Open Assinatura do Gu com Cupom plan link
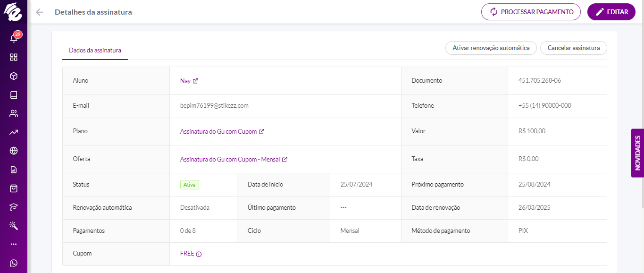The height and width of the screenshot is (273, 644). pos(218,132)
